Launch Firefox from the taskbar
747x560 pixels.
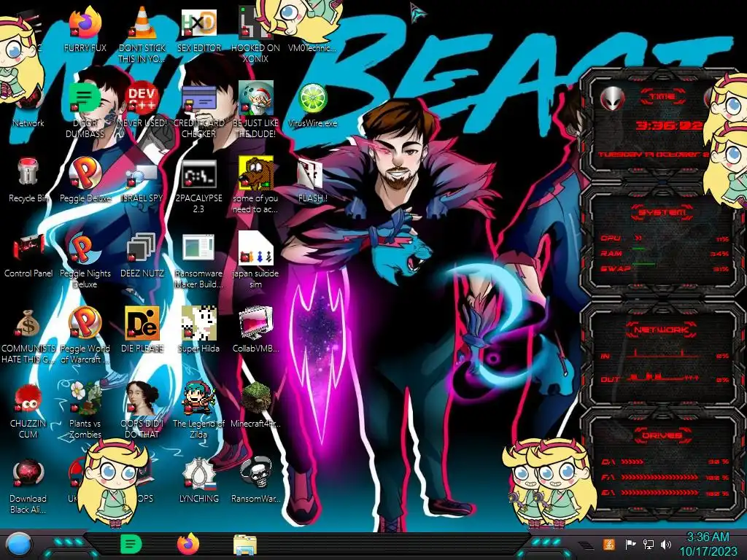(188, 544)
